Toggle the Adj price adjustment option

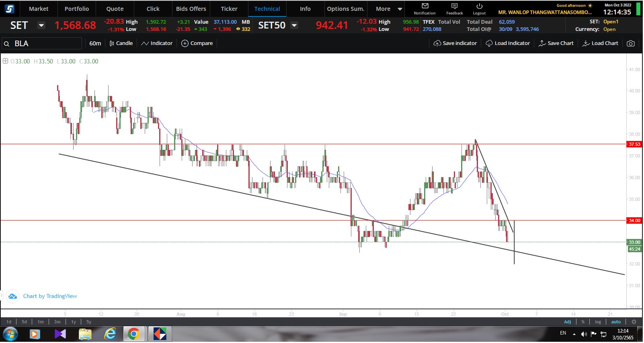tap(567, 322)
